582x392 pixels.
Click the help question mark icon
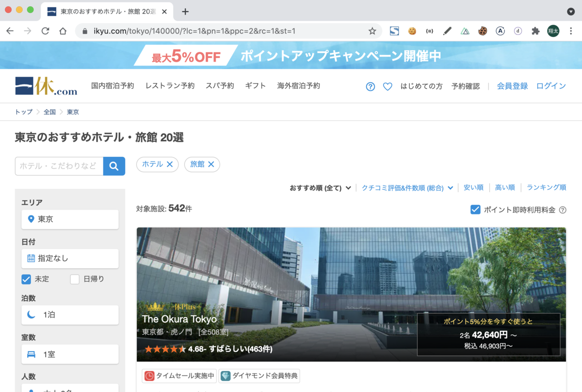(370, 86)
